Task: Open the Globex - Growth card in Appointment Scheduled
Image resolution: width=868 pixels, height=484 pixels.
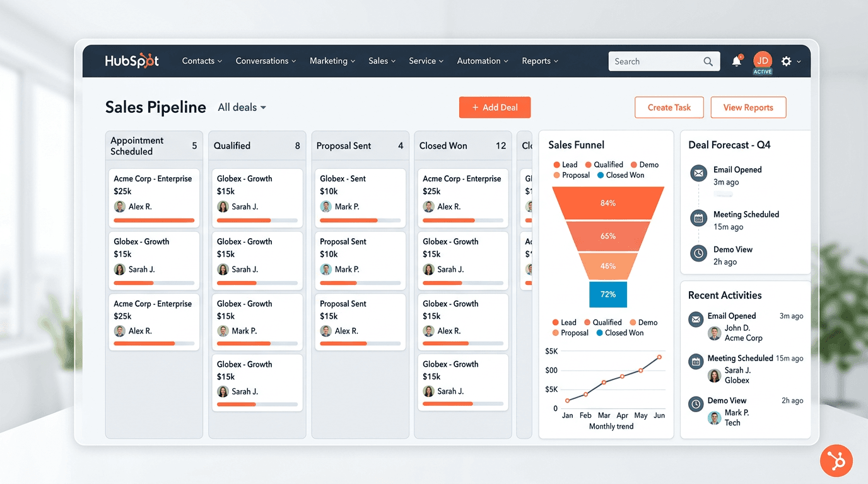Action: (154, 260)
